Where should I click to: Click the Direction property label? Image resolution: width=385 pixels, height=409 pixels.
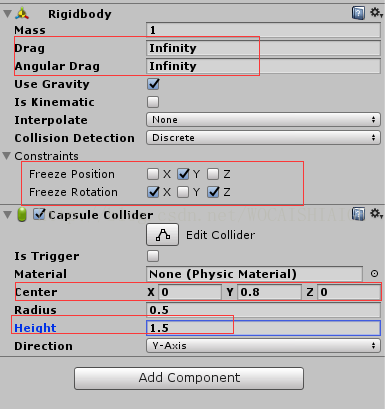point(43,346)
